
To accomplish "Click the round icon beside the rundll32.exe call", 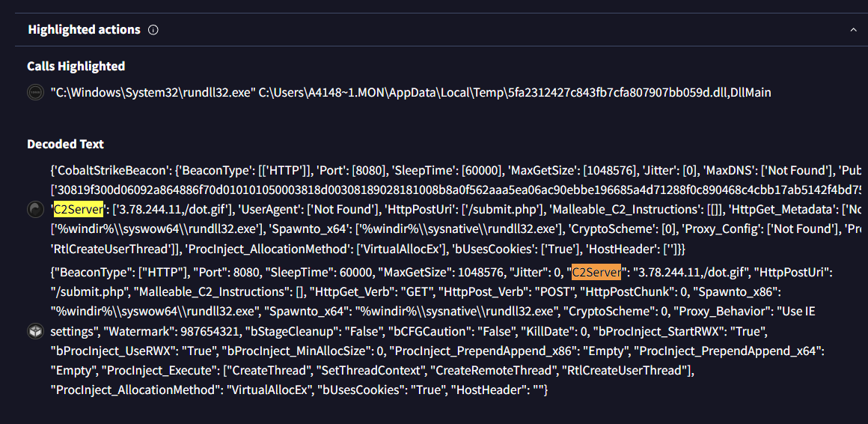I will coord(35,93).
